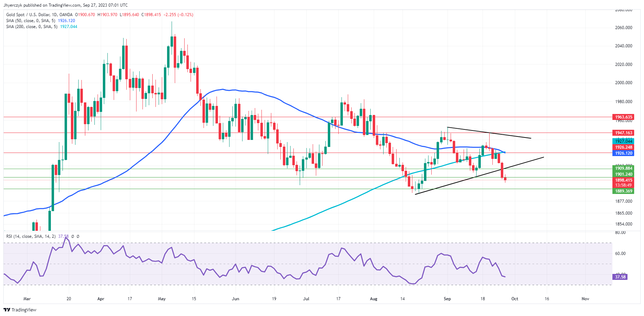Click the Jun label on the date axis
The height and width of the screenshot is (316, 644).
coord(235,299)
